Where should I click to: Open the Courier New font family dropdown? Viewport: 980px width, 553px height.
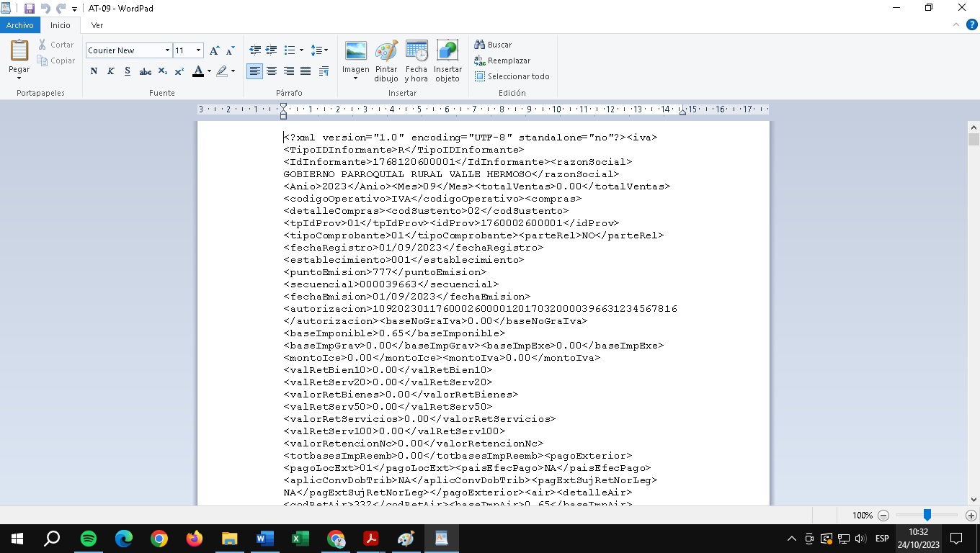(167, 50)
